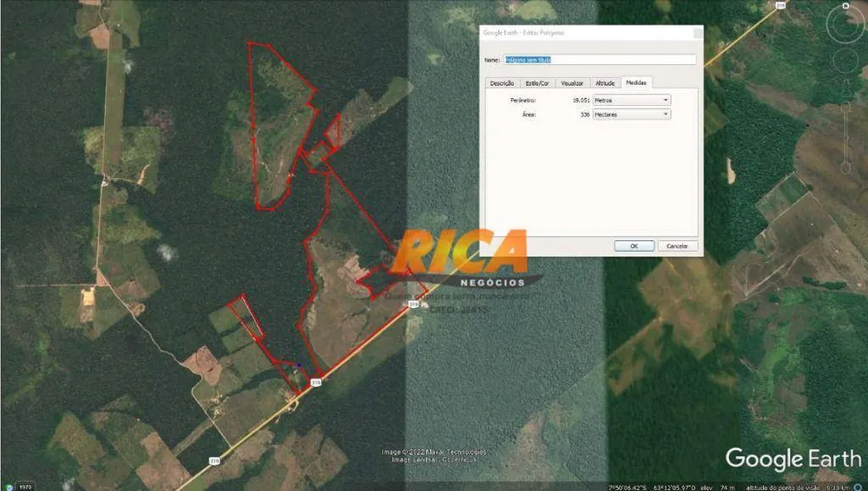Click the Image © 2022 Maxar Technologies attribution

pyautogui.click(x=433, y=452)
